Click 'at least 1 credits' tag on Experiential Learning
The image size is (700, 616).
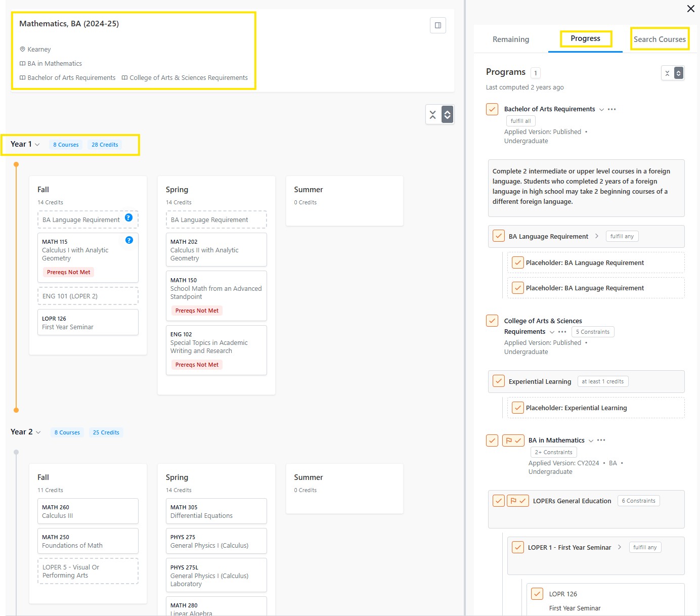pyautogui.click(x=603, y=381)
